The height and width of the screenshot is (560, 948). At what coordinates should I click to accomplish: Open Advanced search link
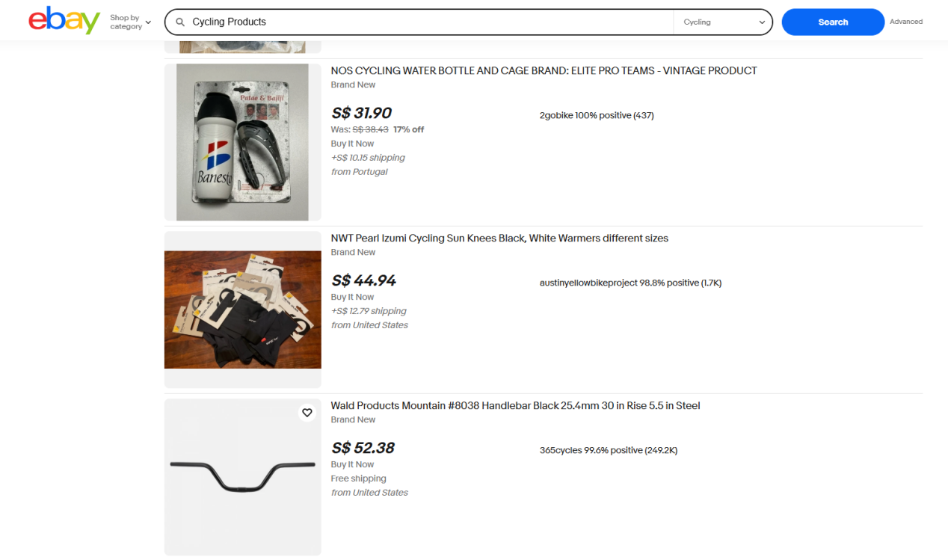905,22
